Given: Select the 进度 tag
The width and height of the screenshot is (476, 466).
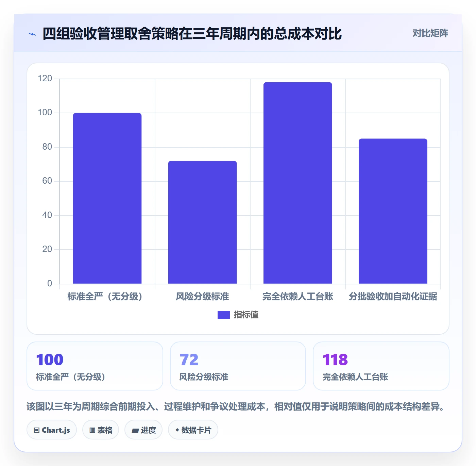Looking at the screenshot, I should (143, 430).
